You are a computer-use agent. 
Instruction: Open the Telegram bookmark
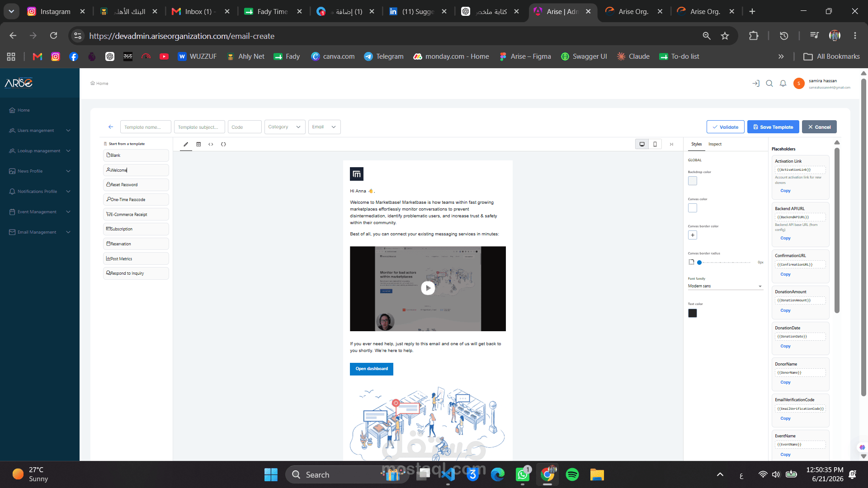(x=384, y=56)
